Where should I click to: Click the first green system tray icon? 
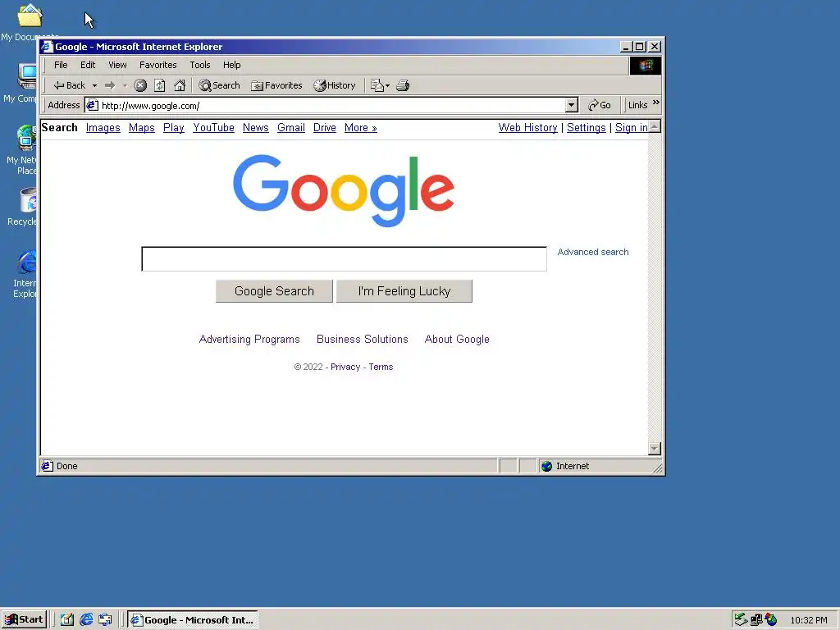[741, 619]
